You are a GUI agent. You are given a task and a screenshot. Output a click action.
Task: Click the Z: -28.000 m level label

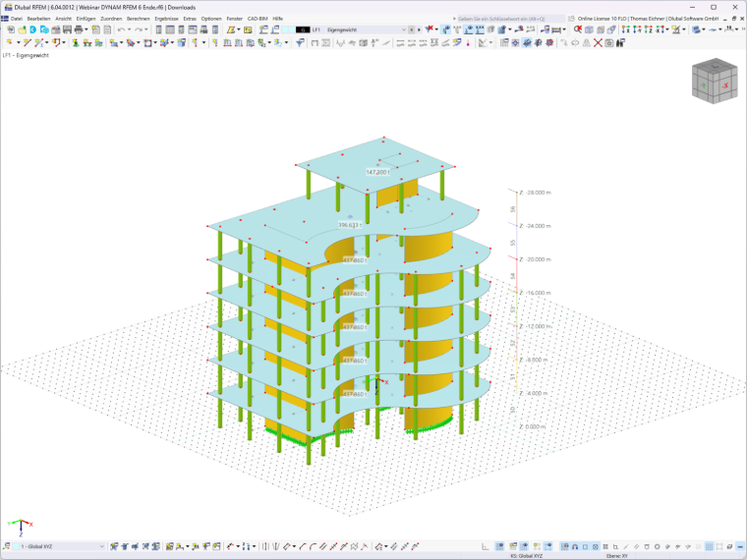[535, 193]
